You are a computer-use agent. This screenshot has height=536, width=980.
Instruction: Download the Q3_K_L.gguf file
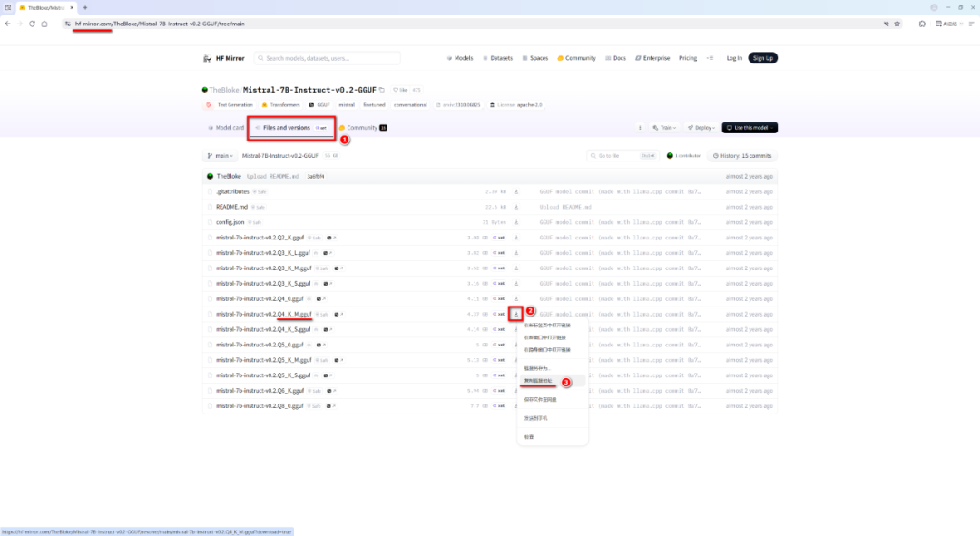point(516,253)
